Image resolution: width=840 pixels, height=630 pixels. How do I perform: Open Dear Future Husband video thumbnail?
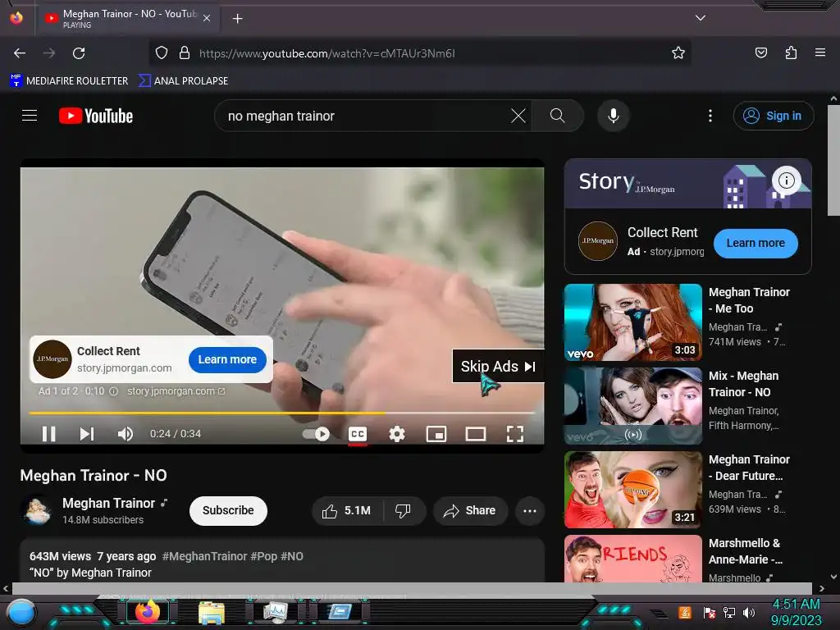pos(632,489)
